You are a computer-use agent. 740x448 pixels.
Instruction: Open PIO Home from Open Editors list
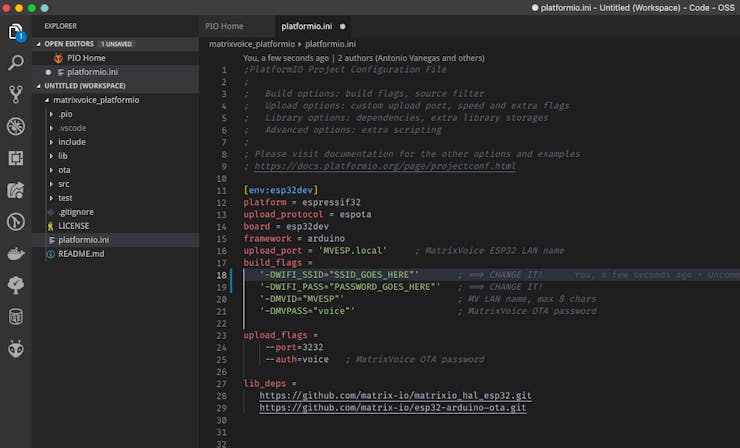116,58
